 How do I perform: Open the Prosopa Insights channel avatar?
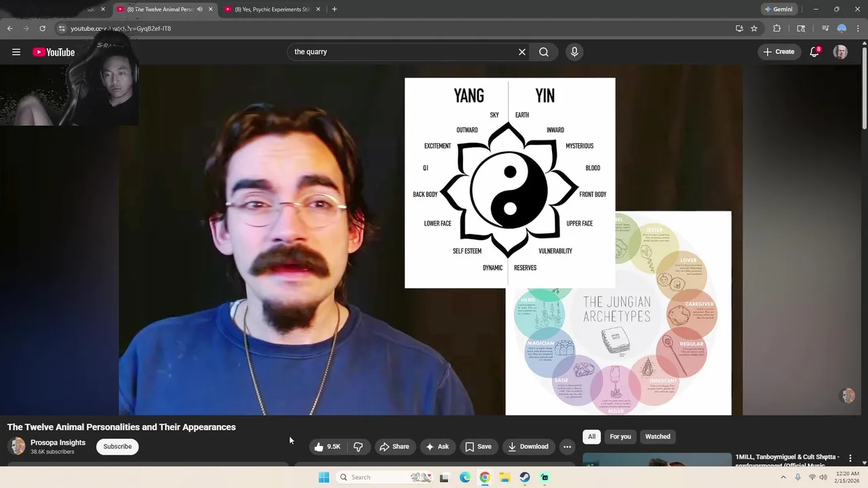click(18, 446)
